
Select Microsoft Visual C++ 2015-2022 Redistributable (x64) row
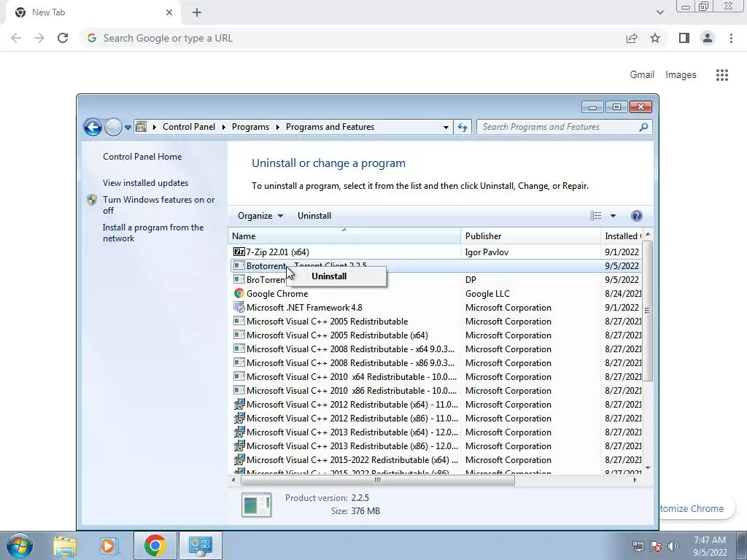435,460
